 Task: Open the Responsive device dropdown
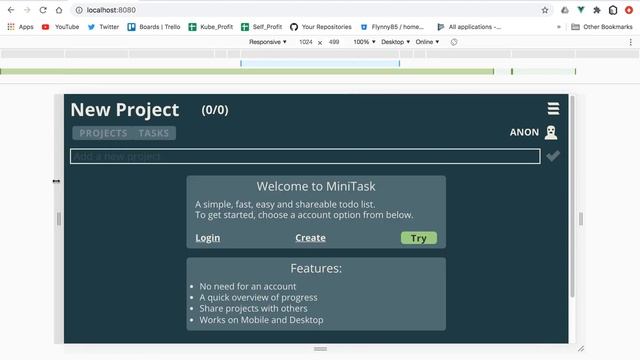(x=268, y=42)
